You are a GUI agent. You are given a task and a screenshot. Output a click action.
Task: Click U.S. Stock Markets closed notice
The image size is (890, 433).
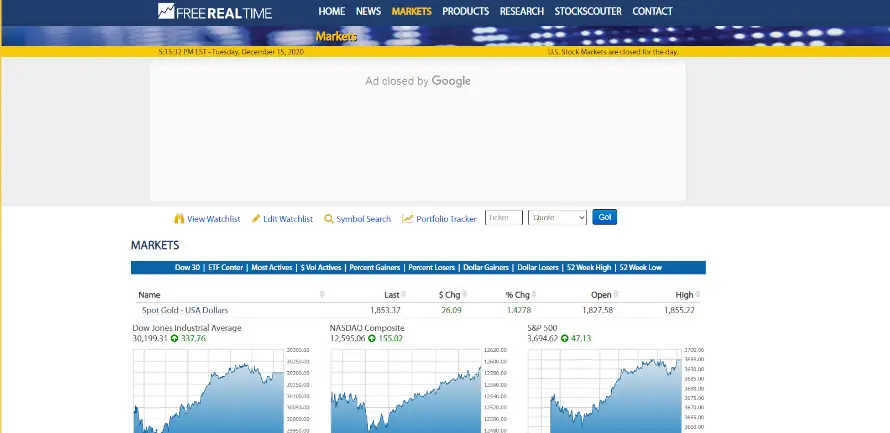point(613,52)
